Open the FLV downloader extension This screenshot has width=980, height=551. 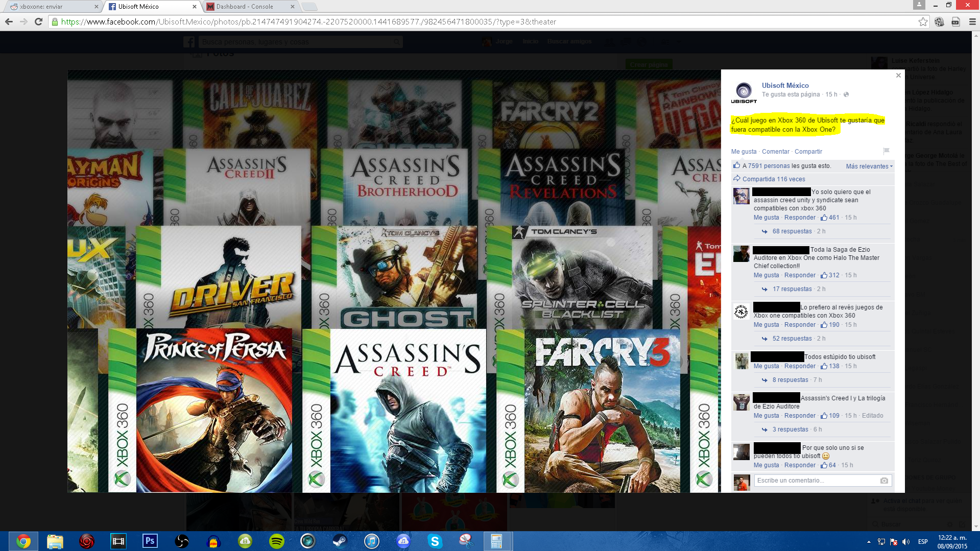pos(955,21)
